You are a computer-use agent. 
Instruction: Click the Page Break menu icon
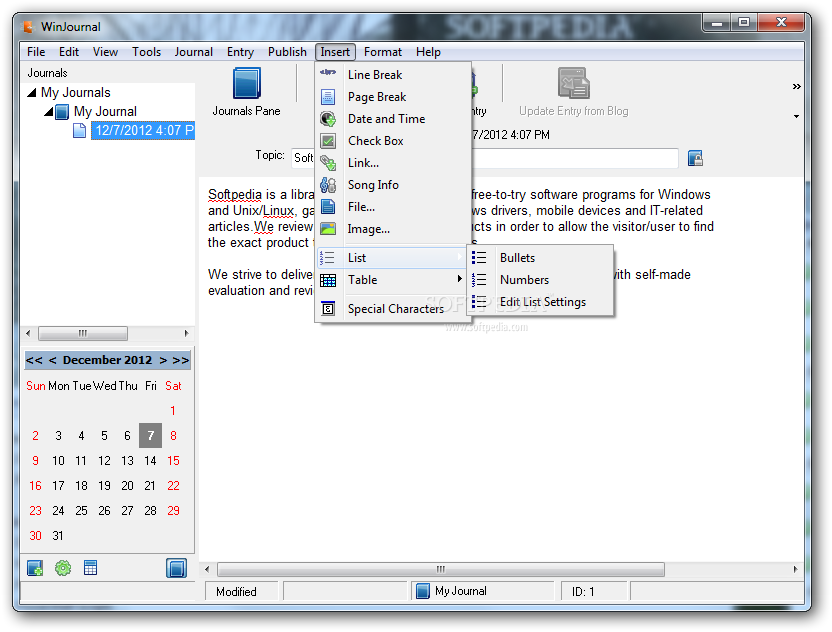coord(328,97)
